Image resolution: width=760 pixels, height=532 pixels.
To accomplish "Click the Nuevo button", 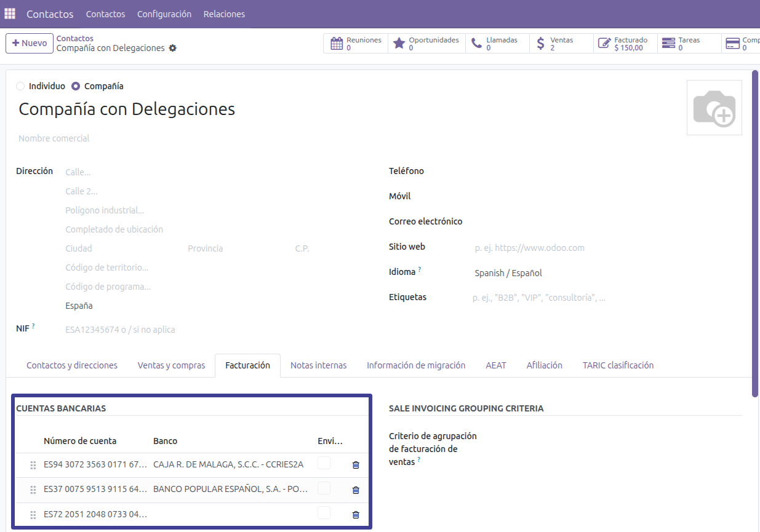I will coord(29,44).
